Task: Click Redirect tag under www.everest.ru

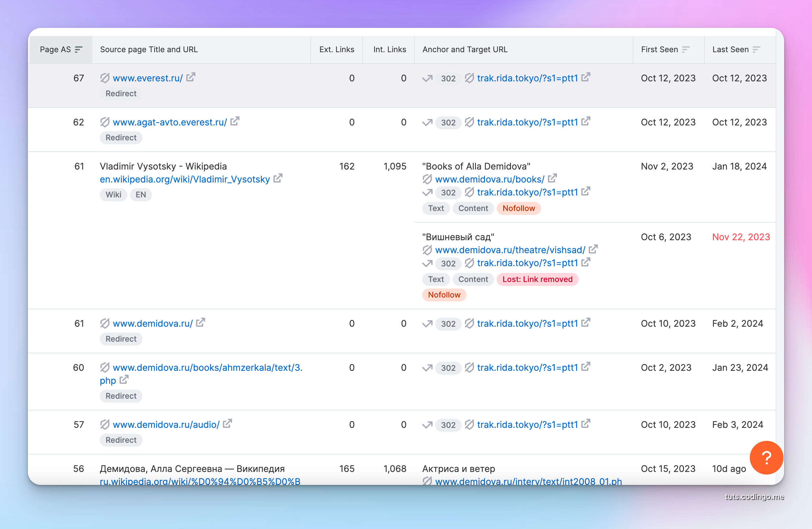Action: coord(121,93)
